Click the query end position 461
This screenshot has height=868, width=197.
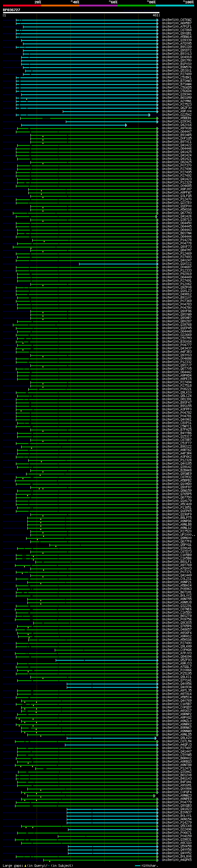click(x=155, y=15)
